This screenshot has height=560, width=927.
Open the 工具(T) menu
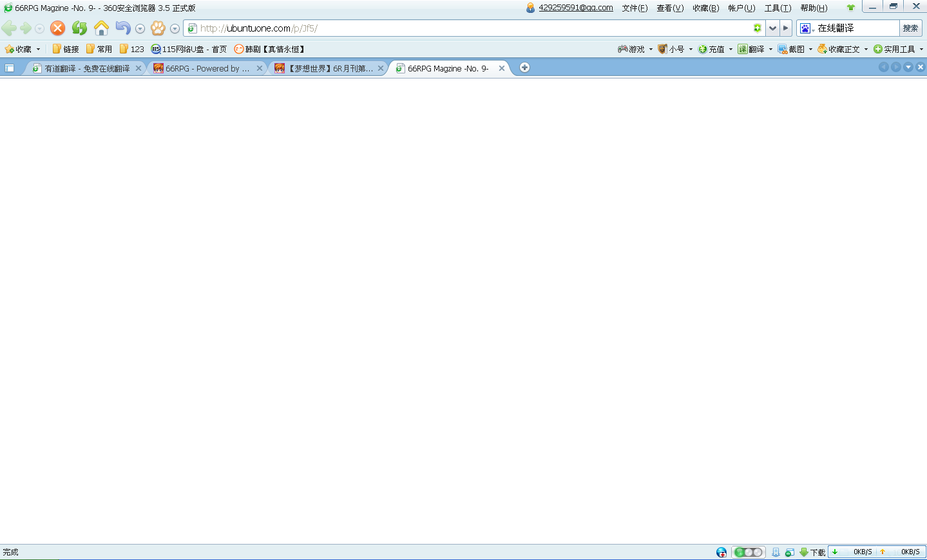click(x=778, y=8)
